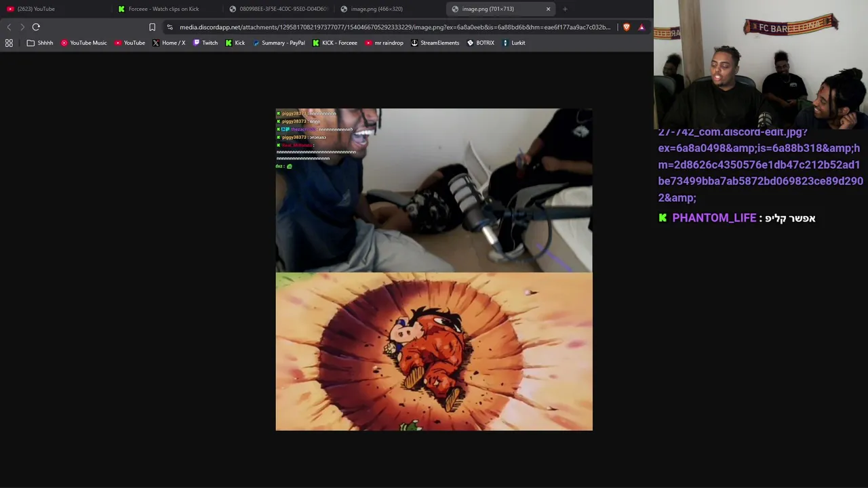Open the Shhhh bookmarks folder
The width and height of the screenshot is (868, 488).
click(x=40, y=43)
